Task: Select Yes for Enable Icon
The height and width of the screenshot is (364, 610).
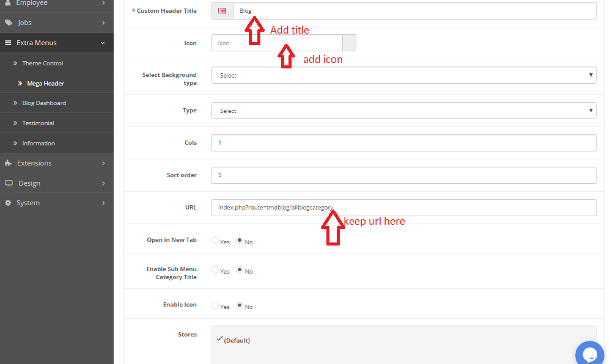Action: (215, 305)
